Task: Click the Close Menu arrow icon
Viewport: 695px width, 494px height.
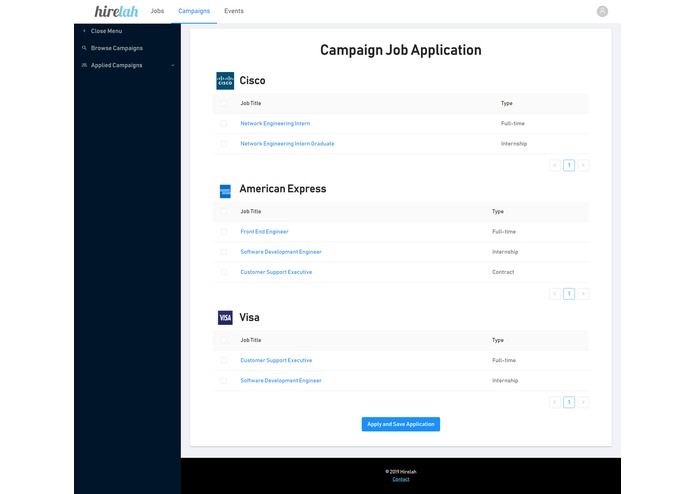Action: 84,31
